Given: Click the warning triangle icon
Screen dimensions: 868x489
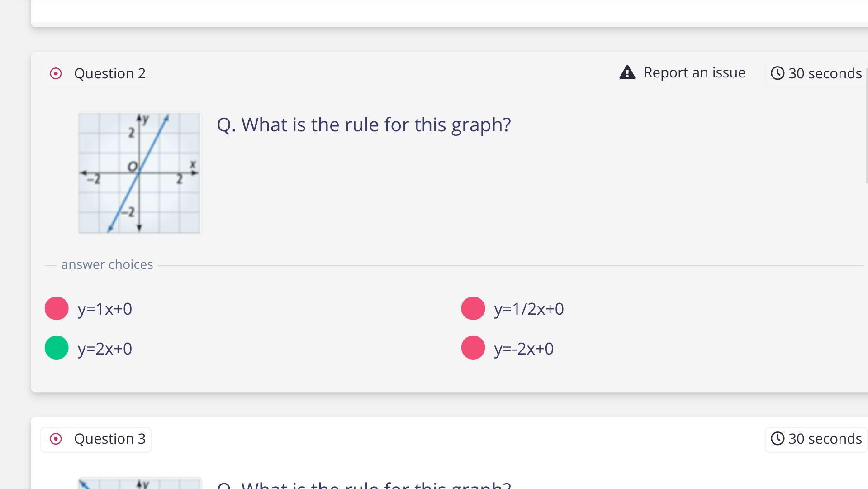Looking at the screenshot, I should coord(627,72).
